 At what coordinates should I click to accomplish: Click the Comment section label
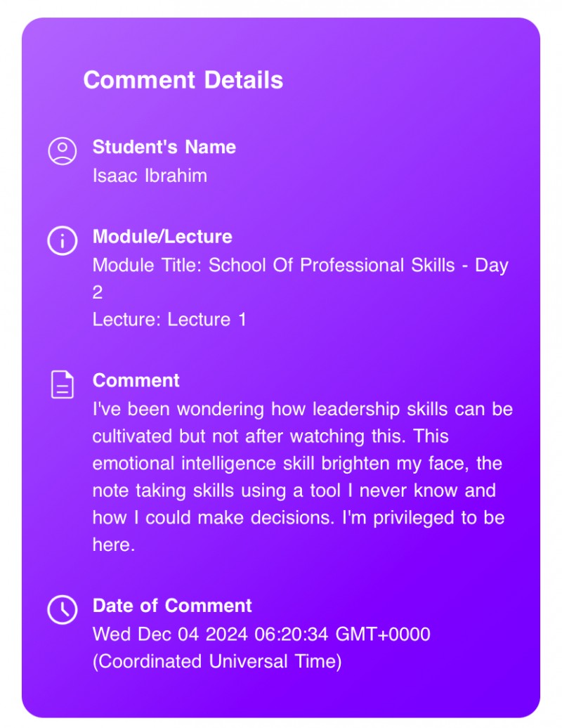[136, 380]
